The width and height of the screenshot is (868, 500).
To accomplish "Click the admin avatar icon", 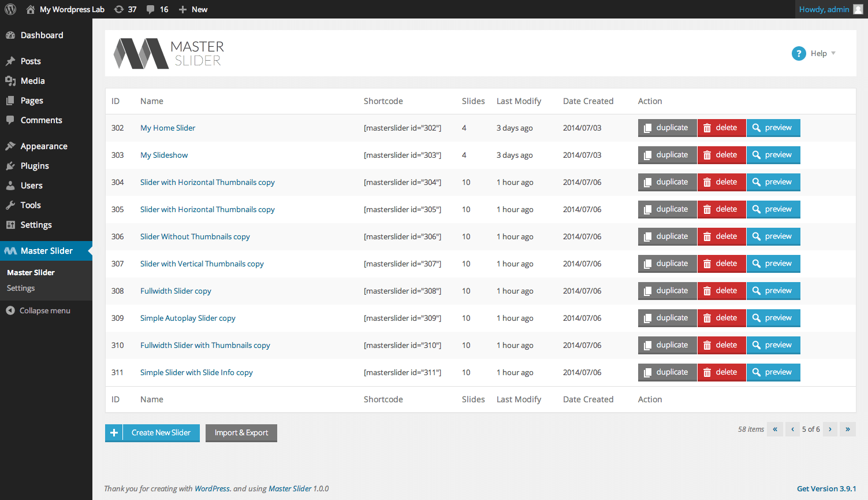I will pyautogui.click(x=858, y=9).
